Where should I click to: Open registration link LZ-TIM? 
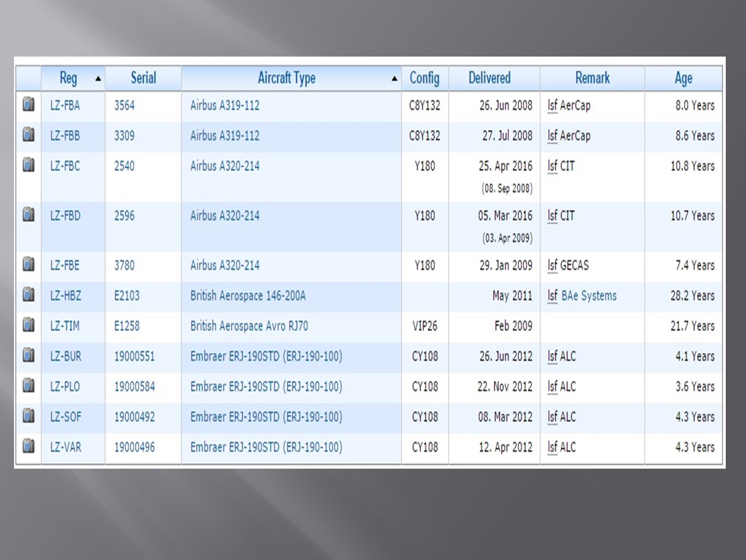tap(65, 326)
